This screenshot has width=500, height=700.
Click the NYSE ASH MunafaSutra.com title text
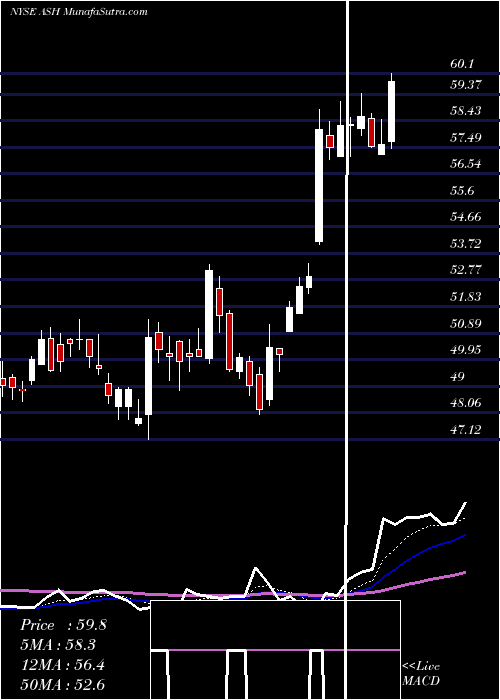(x=79, y=12)
